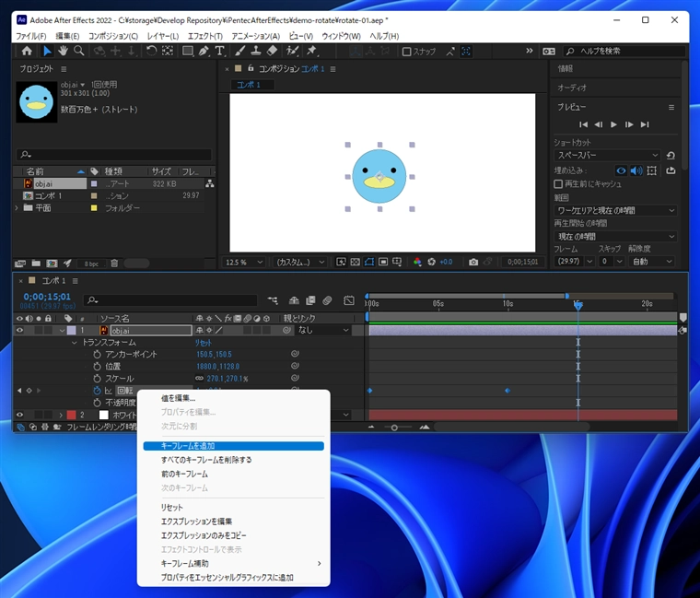Screen dimensions: 700x598
Task: Open the (カスタム...) resolution dropdown
Action: (x=299, y=263)
